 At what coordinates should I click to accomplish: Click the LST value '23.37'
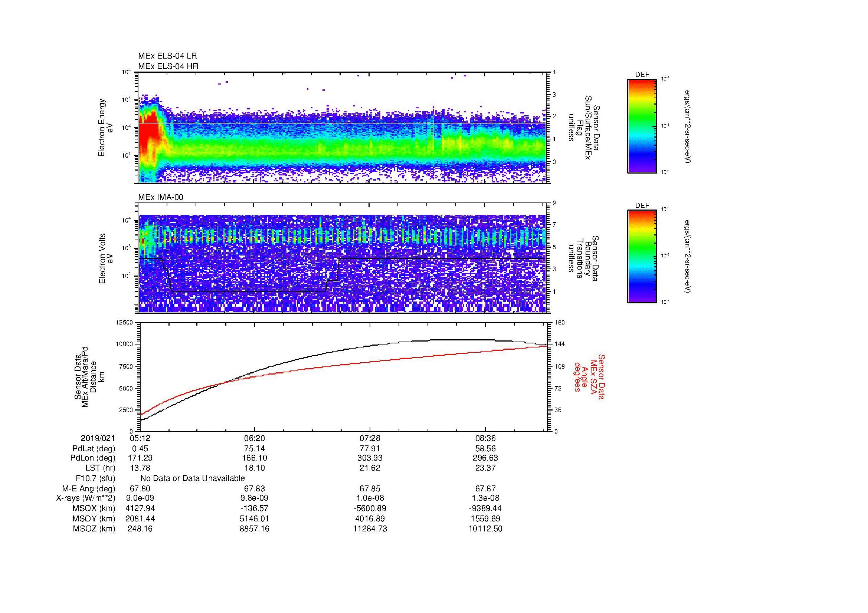point(485,468)
